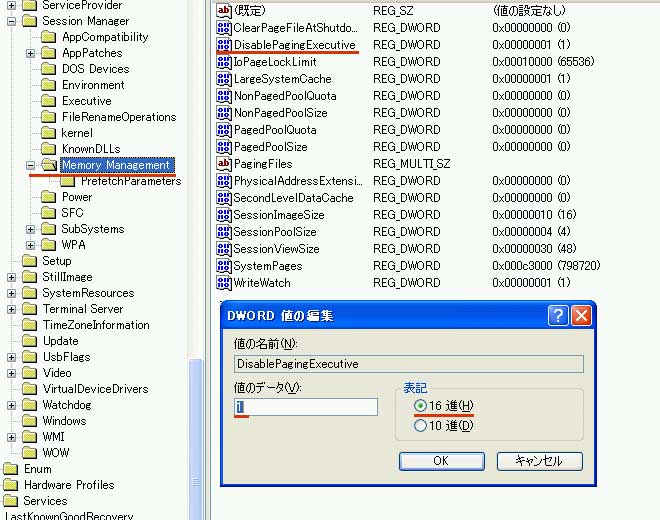Open the KnownDLLs folder icon
Viewport: 660px width, 520px height.
(48, 149)
